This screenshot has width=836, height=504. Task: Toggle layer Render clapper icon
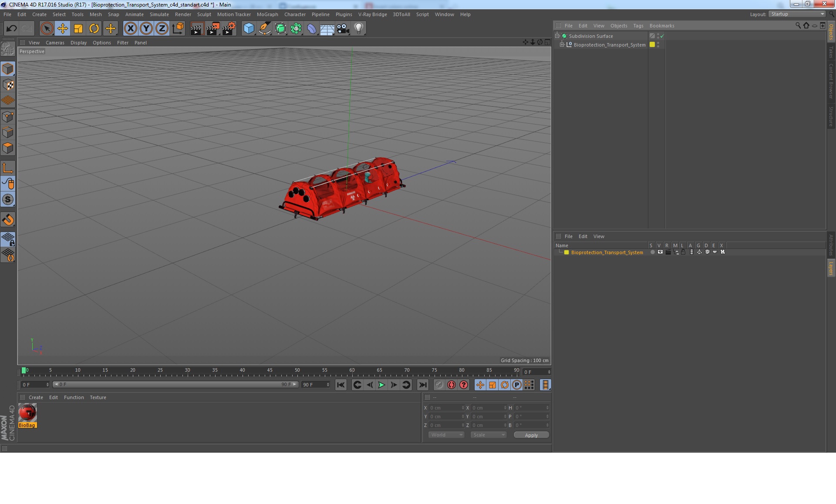(x=668, y=252)
